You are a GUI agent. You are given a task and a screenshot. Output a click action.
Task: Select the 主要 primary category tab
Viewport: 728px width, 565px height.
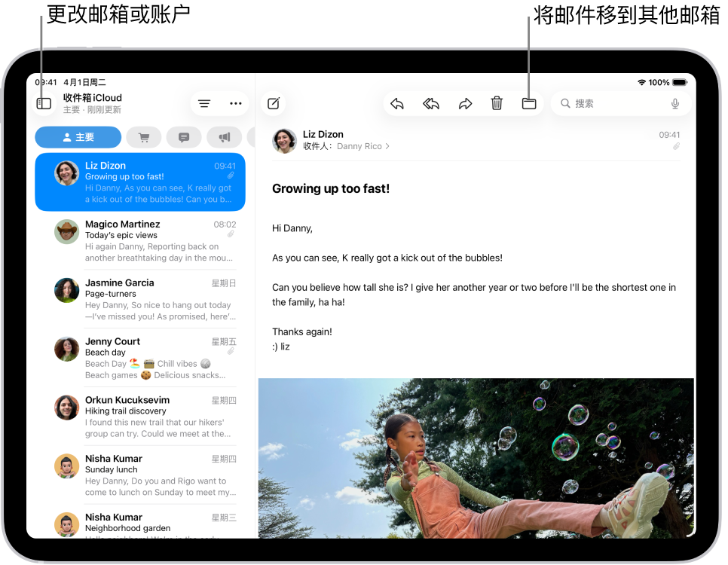click(x=78, y=137)
